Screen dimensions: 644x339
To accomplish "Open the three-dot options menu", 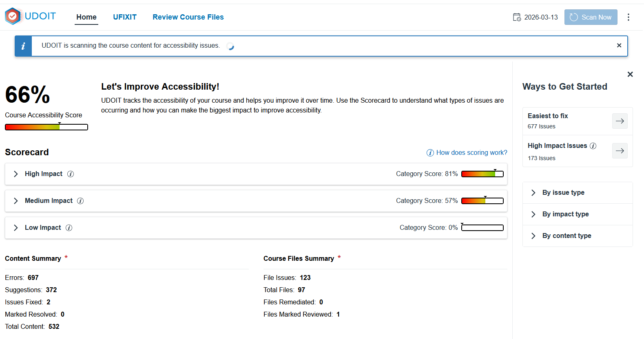I will (628, 17).
